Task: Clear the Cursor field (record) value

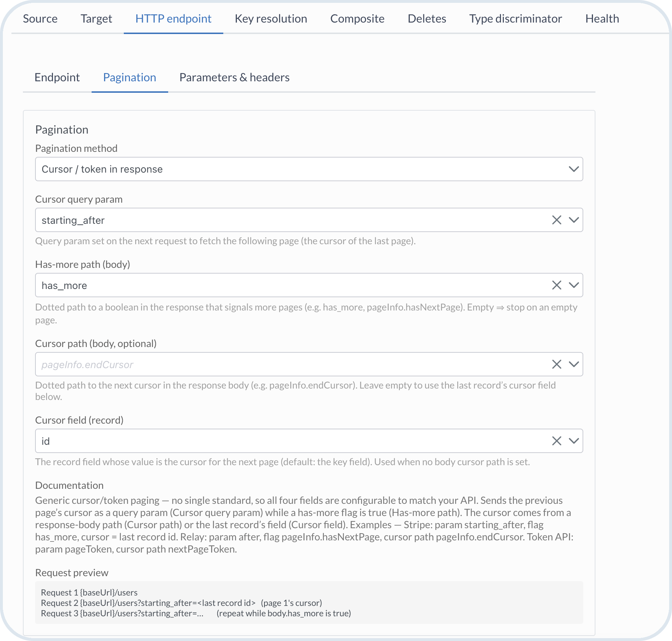Action: (556, 441)
